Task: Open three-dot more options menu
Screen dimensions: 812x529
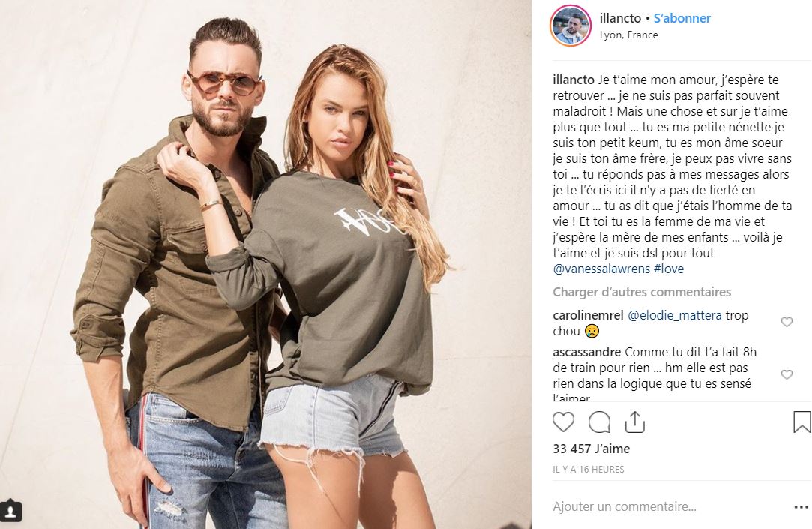Action: pos(801,506)
